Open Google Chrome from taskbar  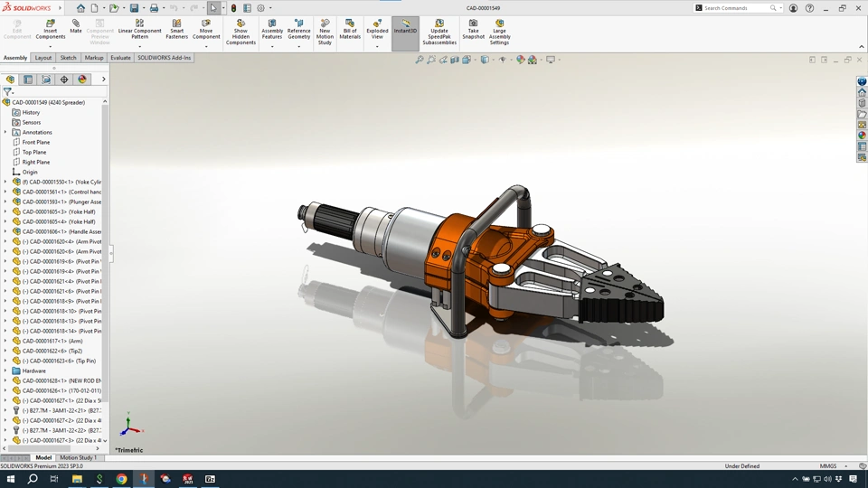pos(121,479)
